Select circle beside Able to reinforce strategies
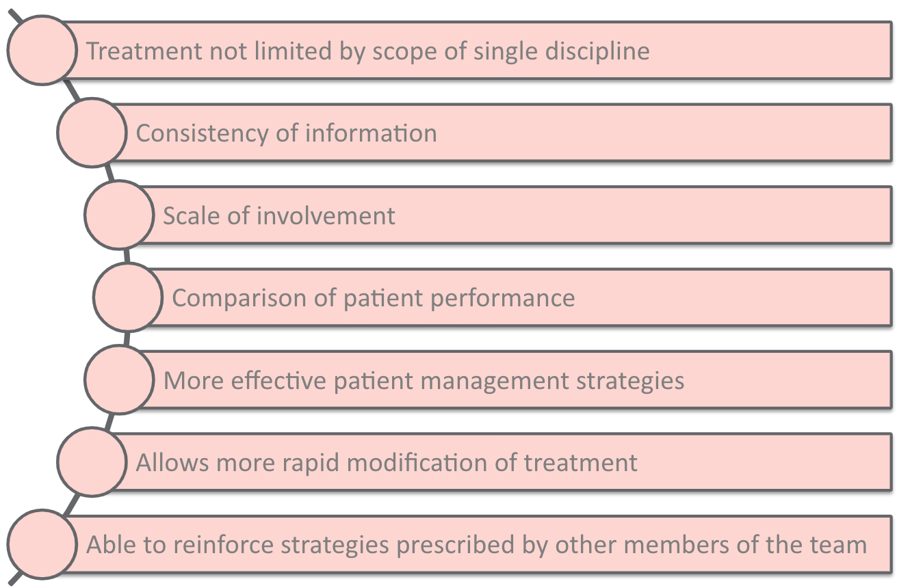 pos(42,544)
